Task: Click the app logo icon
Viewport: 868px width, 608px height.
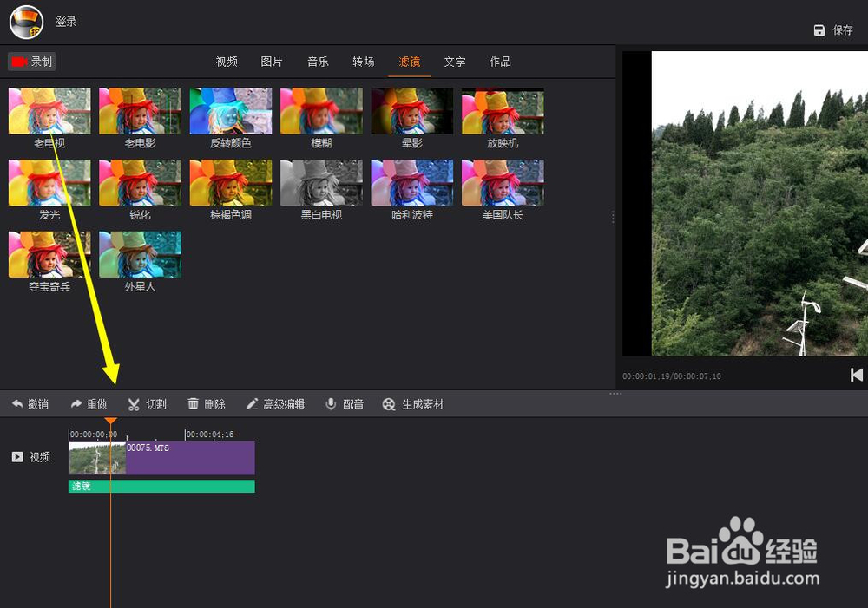Action: pyautogui.click(x=26, y=22)
